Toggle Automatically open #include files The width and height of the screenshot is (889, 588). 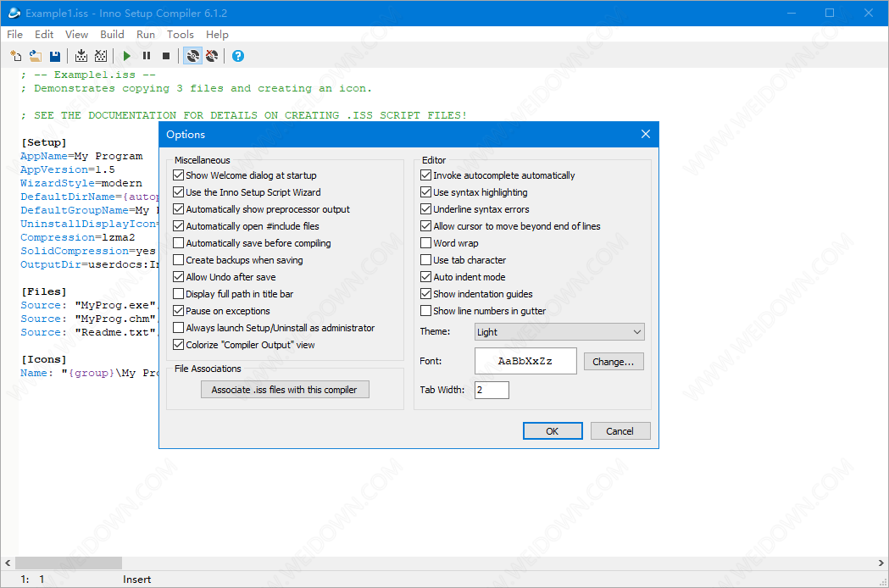coord(179,226)
